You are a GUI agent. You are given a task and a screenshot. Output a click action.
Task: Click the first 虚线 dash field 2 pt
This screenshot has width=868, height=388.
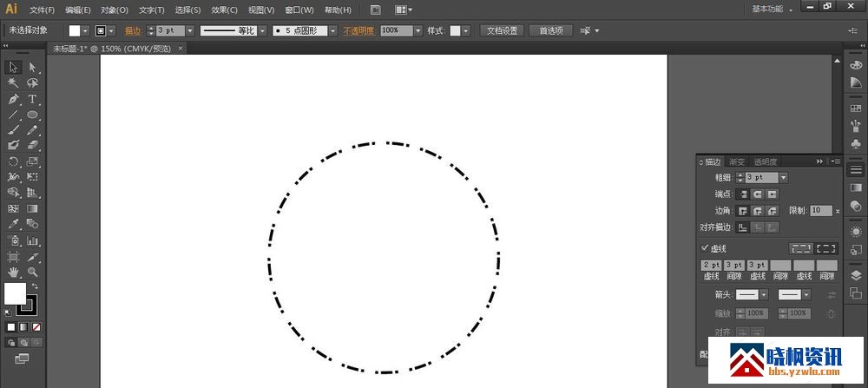coord(712,265)
